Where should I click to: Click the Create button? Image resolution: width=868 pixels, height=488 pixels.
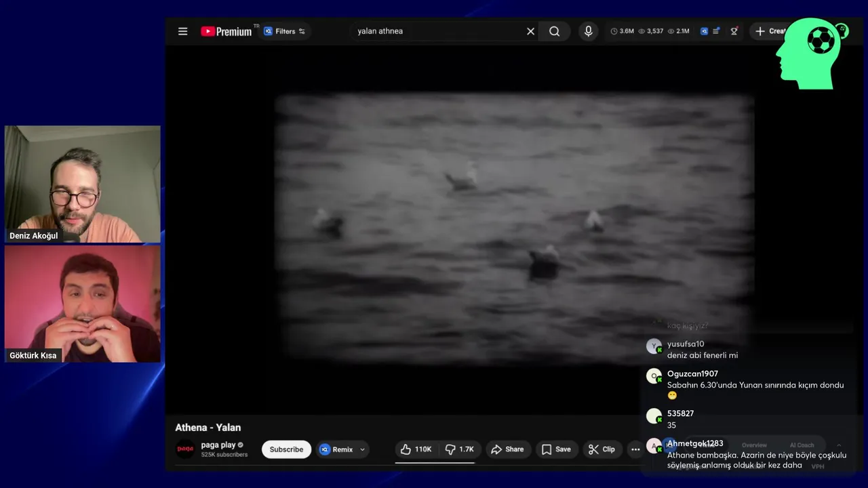(x=770, y=31)
